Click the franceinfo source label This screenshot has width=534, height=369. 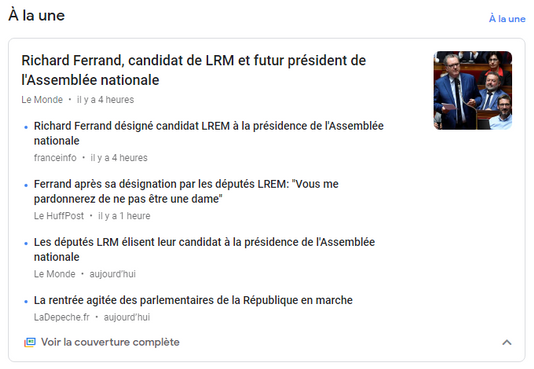click(x=55, y=158)
